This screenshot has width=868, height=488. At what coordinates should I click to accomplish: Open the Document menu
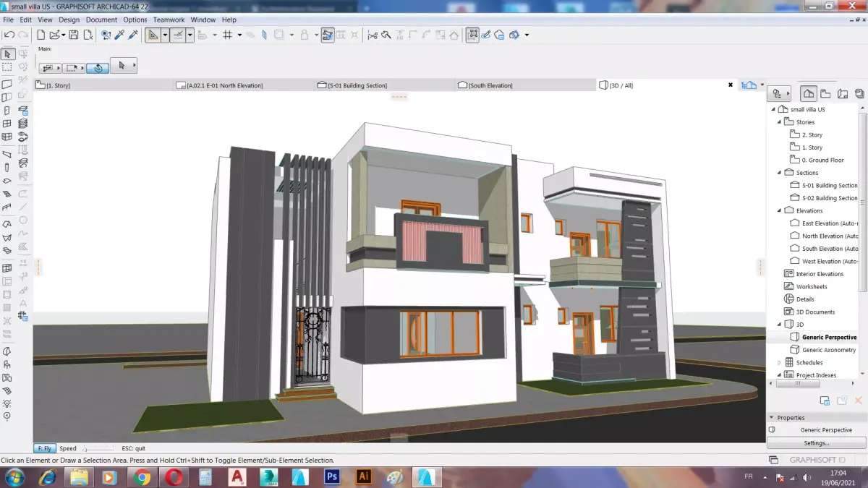coord(101,20)
